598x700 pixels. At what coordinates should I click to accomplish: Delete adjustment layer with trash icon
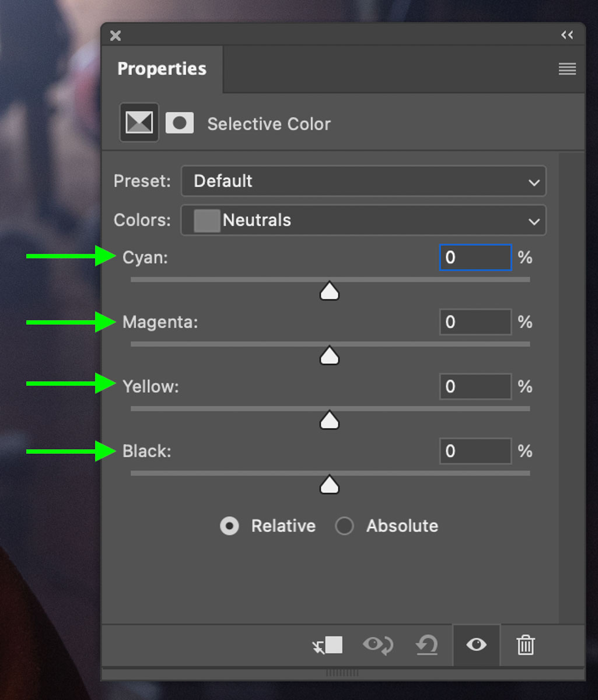(x=526, y=645)
